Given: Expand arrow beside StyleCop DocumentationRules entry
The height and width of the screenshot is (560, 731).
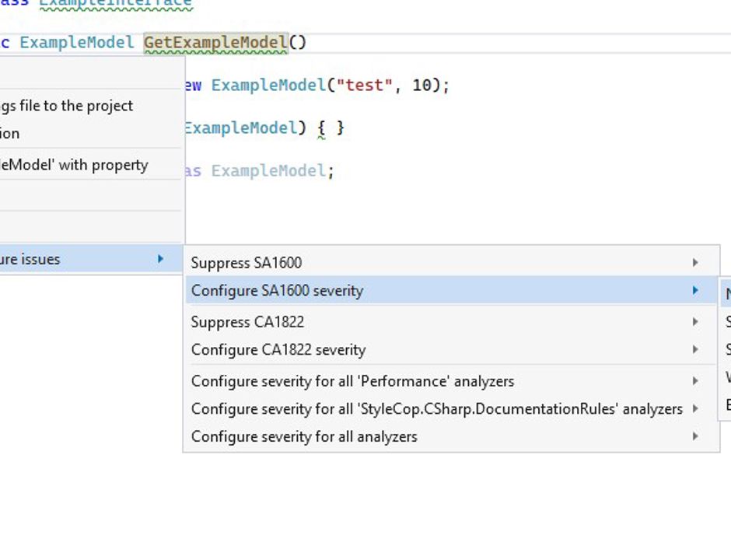Looking at the screenshot, I should click(x=695, y=408).
